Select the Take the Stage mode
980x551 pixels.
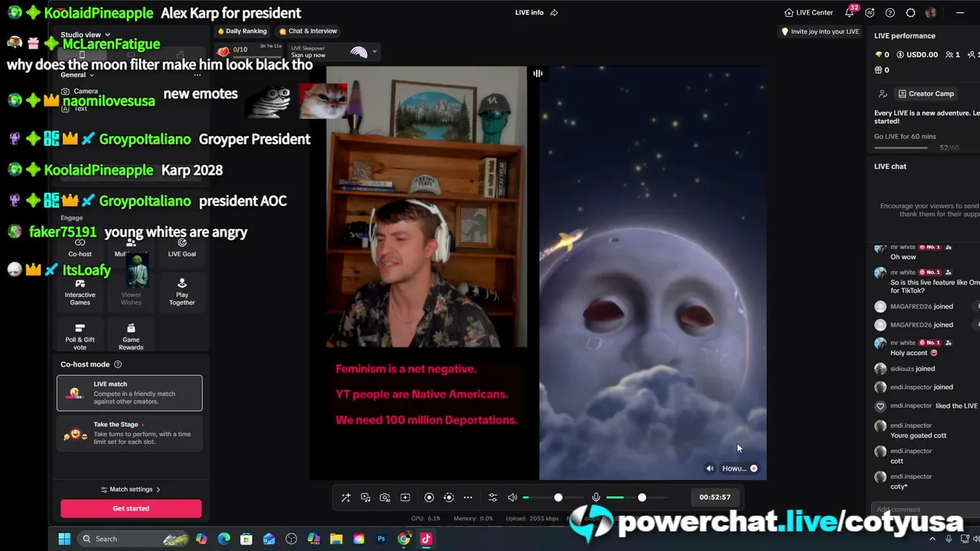coord(129,434)
